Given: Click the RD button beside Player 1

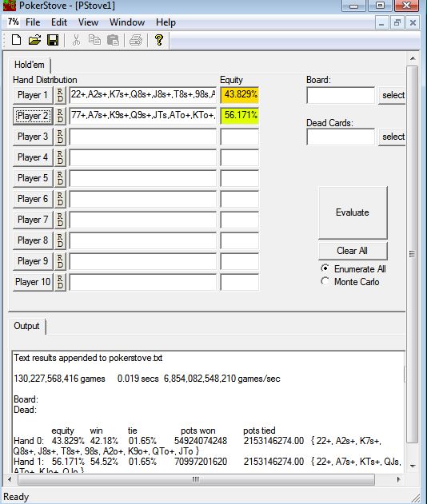Looking at the screenshot, I should (60, 95).
